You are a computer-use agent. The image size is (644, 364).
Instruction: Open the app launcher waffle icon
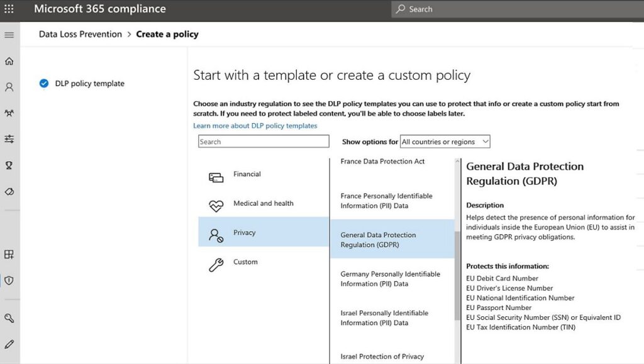pyautogui.click(x=8, y=9)
